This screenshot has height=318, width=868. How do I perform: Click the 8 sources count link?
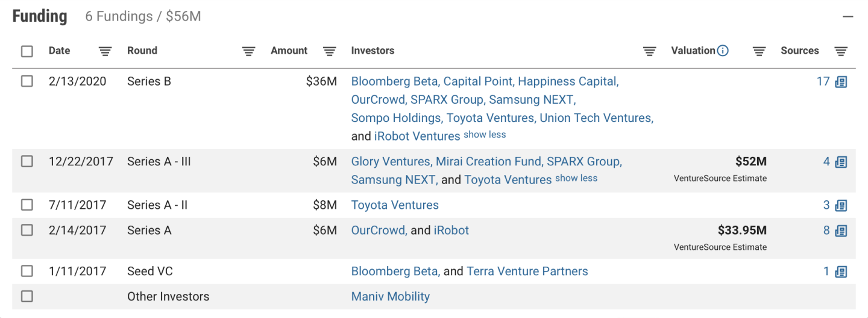pos(827,231)
